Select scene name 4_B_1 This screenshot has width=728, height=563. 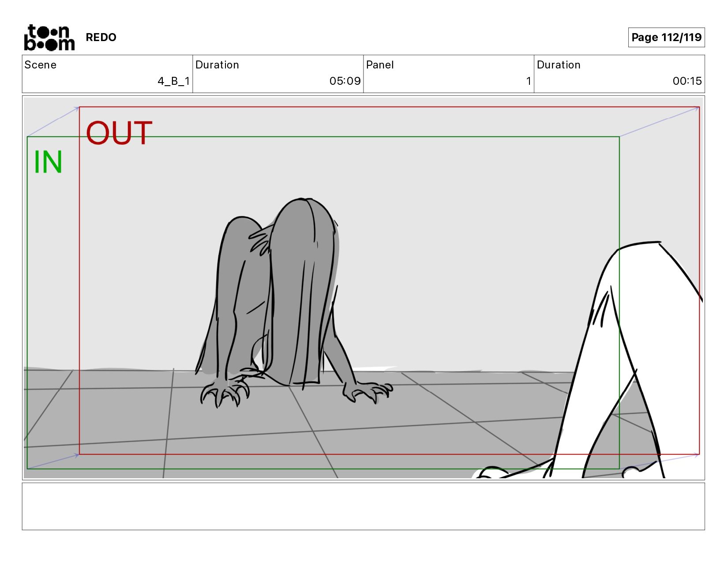tap(173, 81)
